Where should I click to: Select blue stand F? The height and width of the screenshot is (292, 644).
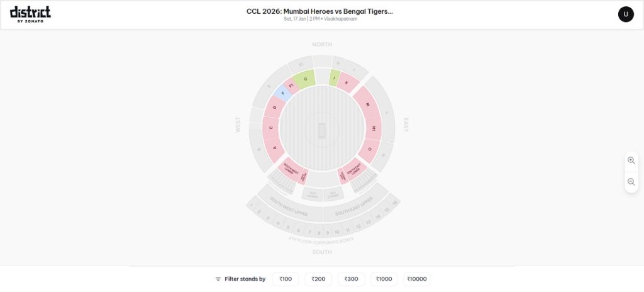click(x=282, y=94)
